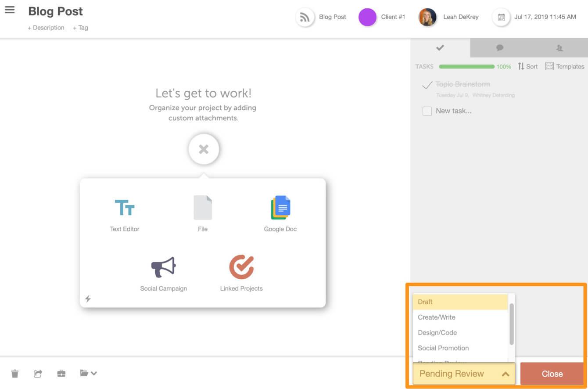Screen dimensions: 588x389
Task: Add a description via + Description
Action: (x=46, y=28)
